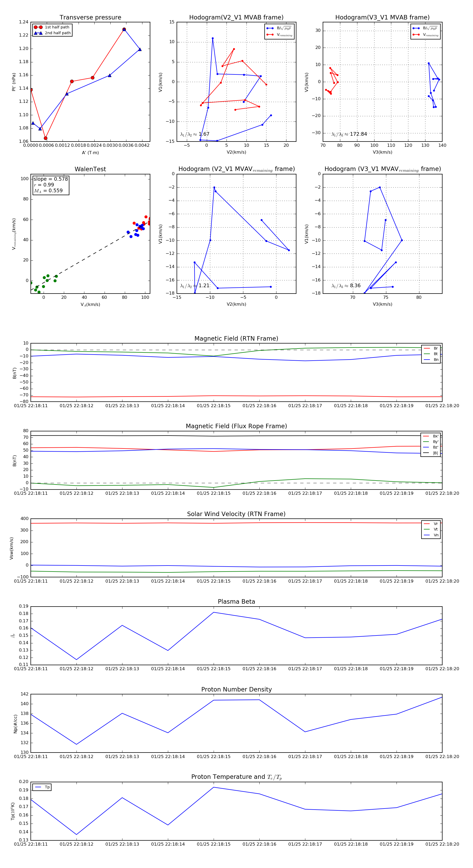Select the '1st half path' legend entry
Viewport: 473px width, 868px height.
tap(52, 27)
